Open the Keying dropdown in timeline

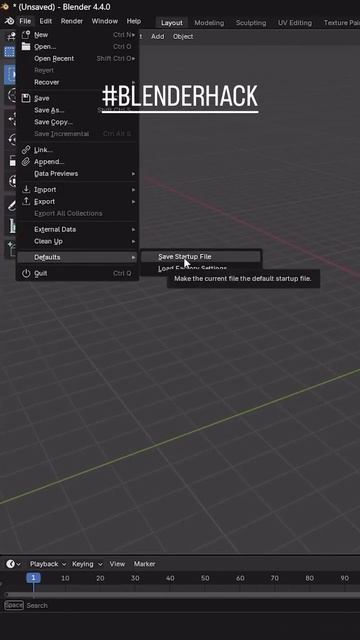(x=87, y=564)
